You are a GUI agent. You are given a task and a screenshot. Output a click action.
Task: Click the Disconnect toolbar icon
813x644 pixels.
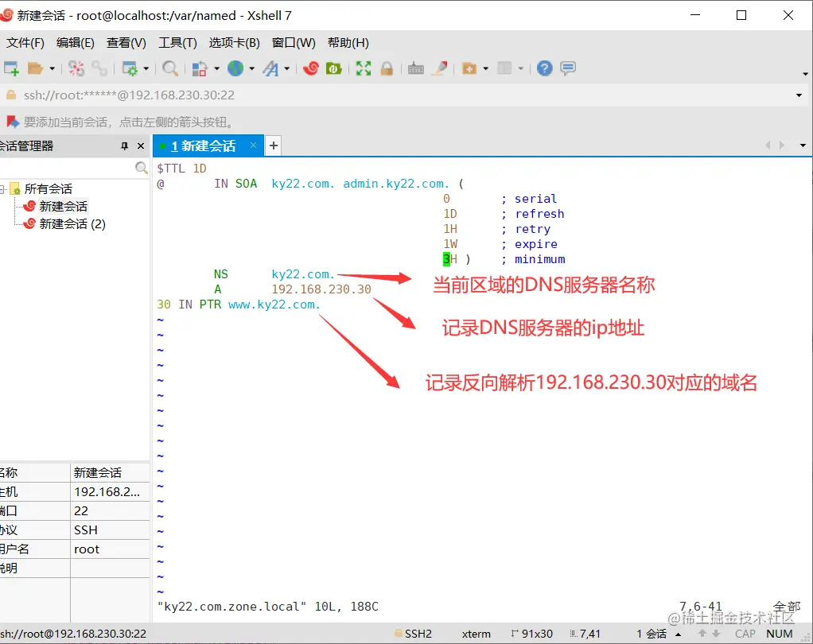(x=76, y=68)
